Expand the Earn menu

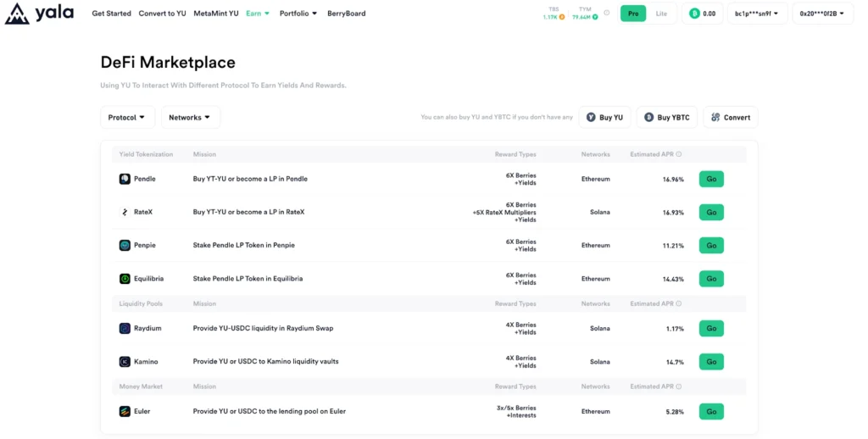tap(258, 14)
